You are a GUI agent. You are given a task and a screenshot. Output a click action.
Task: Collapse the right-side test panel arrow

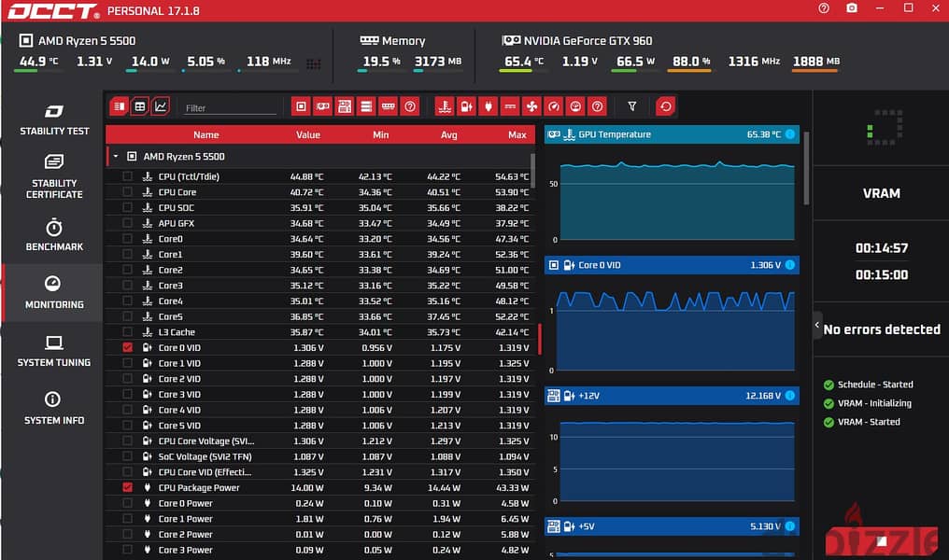pos(817,325)
